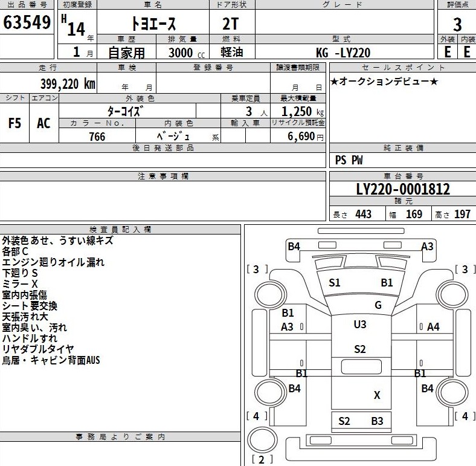Click the width value 169
This screenshot has width=476, height=466.
pyautogui.click(x=414, y=215)
